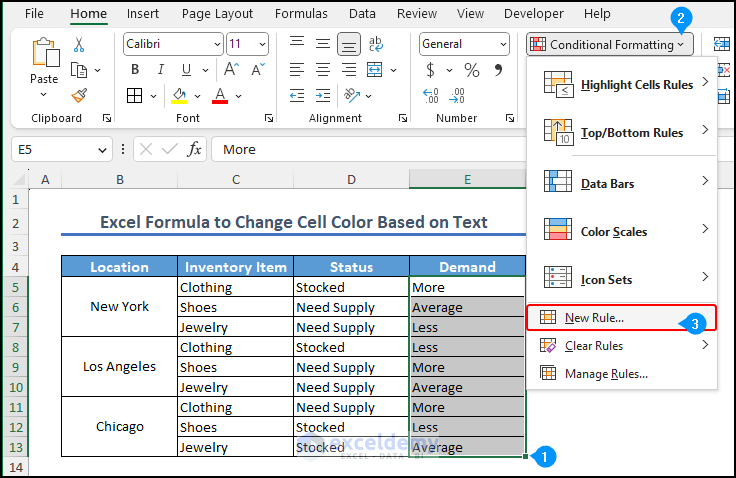This screenshot has width=736, height=478.
Task: Open the Calibri font name dropdown
Action: pyautogui.click(x=217, y=44)
